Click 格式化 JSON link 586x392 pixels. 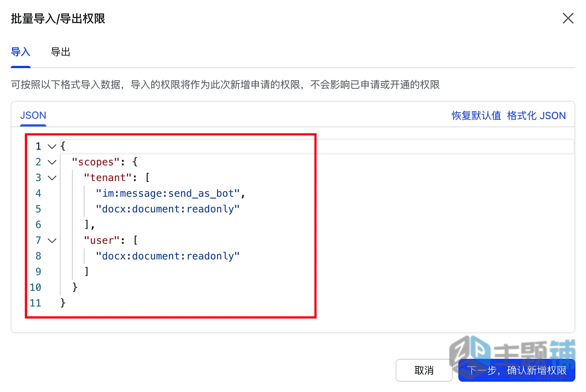click(x=536, y=115)
